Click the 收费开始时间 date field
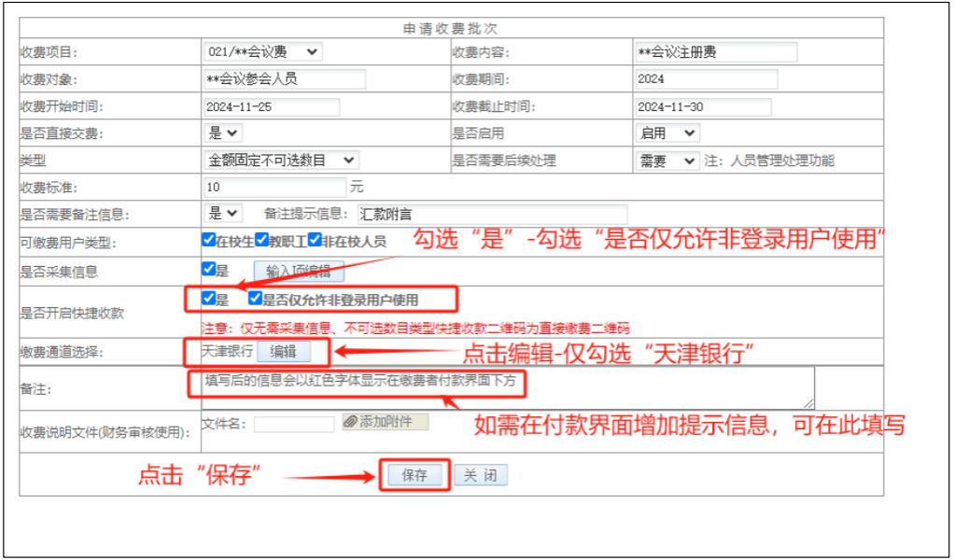Image resolution: width=954 pixels, height=560 pixels. pyautogui.click(x=271, y=106)
